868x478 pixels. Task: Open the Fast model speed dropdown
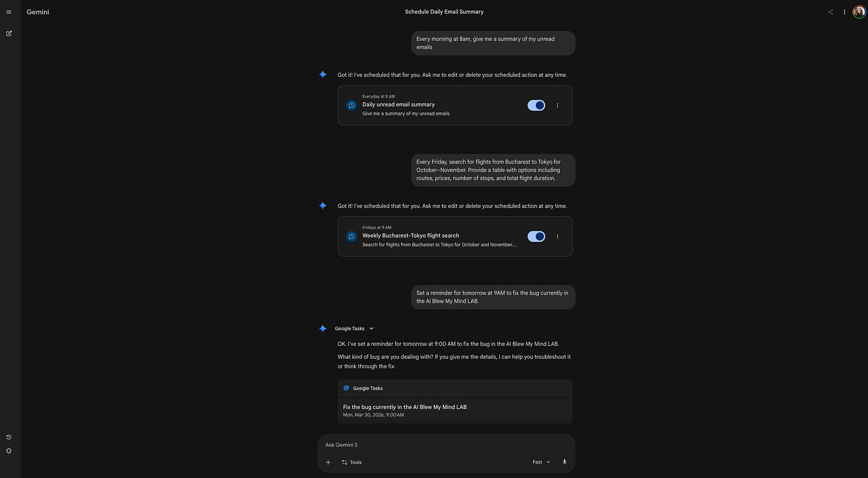coord(540,462)
